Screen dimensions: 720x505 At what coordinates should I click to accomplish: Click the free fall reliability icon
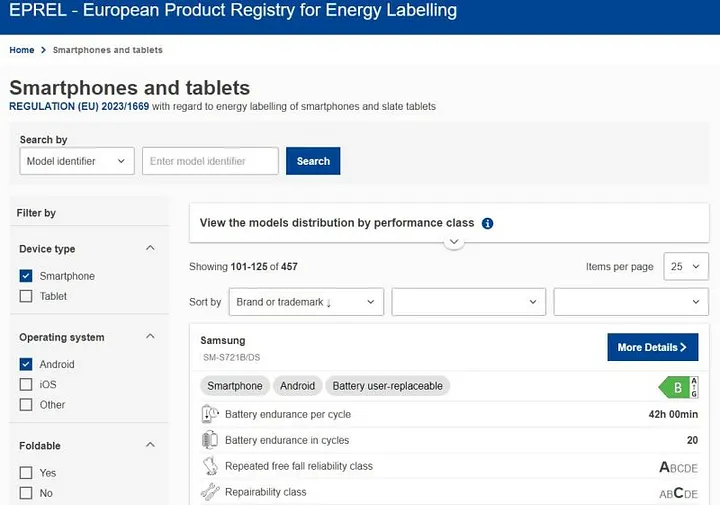tap(210, 466)
